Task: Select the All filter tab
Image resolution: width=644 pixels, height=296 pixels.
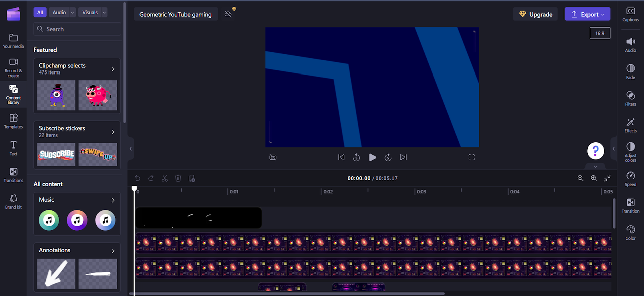Action: click(x=40, y=12)
